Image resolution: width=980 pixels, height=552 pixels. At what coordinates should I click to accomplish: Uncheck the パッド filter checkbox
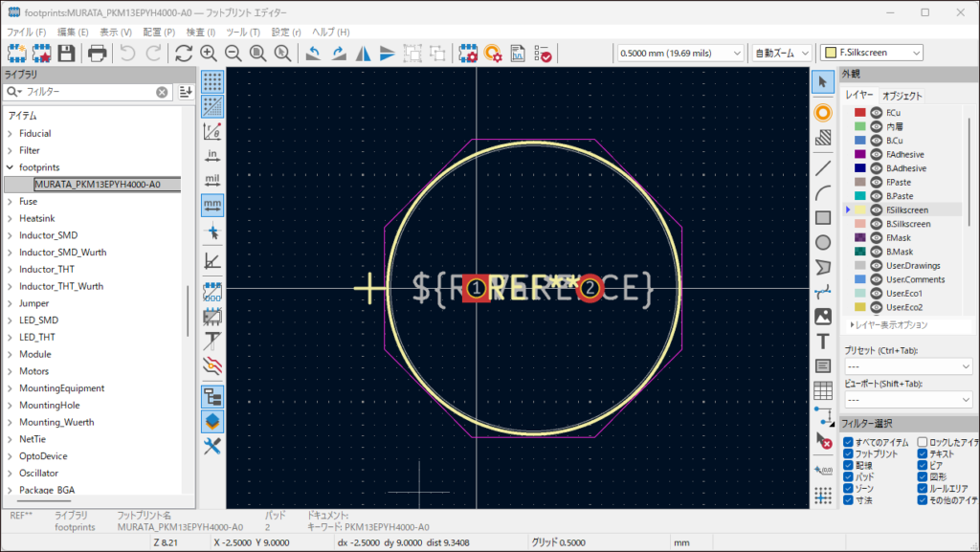(848, 475)
